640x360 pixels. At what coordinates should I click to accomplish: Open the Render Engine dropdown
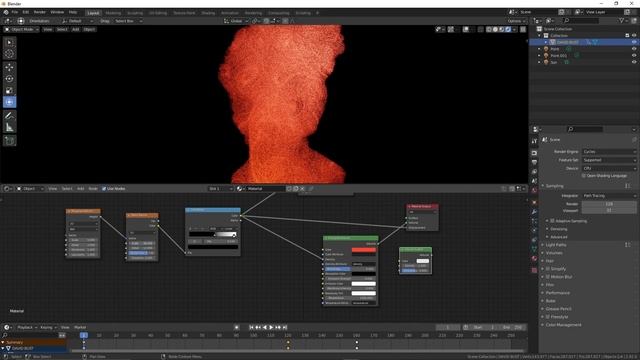click(x=609, y=151)
